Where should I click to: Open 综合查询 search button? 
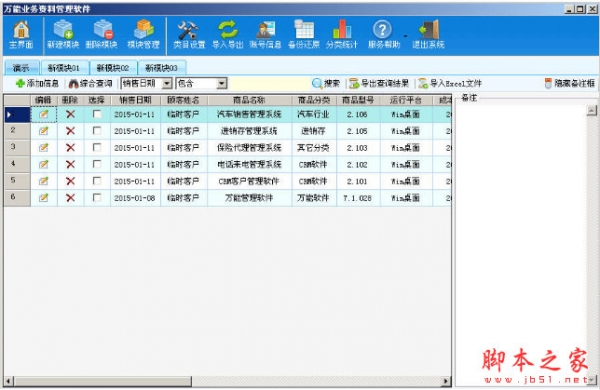click(x=91, y=83)
